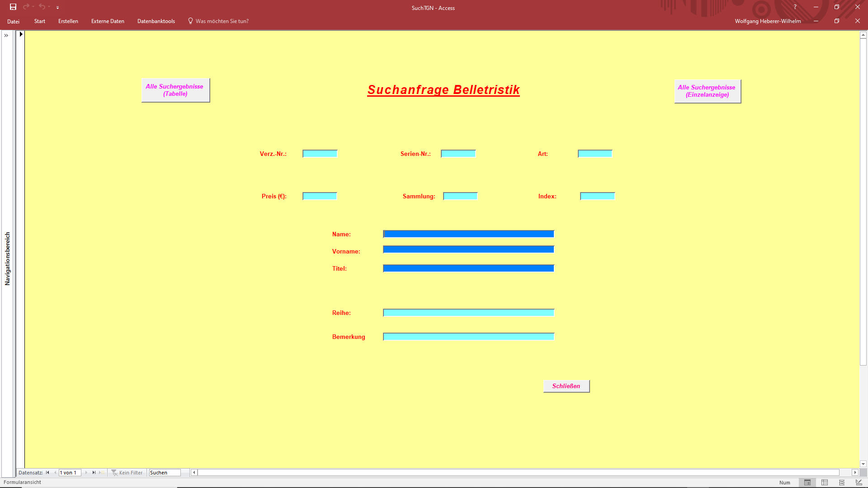Click the Undo arrow icon
The height and width of the screenshot is (488, 868).
click(42, 7)
